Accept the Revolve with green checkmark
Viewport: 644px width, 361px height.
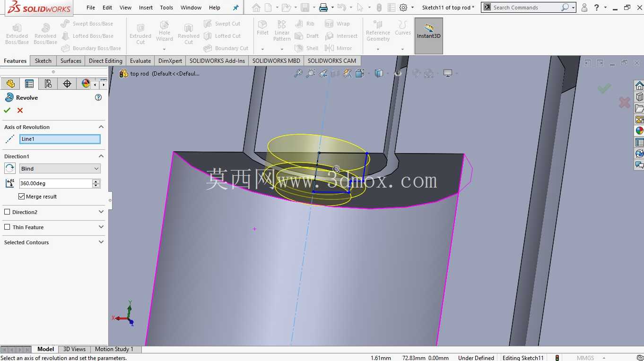[x=7, y=110]
